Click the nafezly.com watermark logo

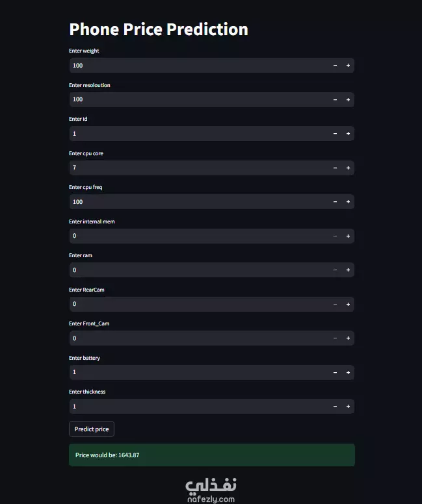click(x=211, y=490)
